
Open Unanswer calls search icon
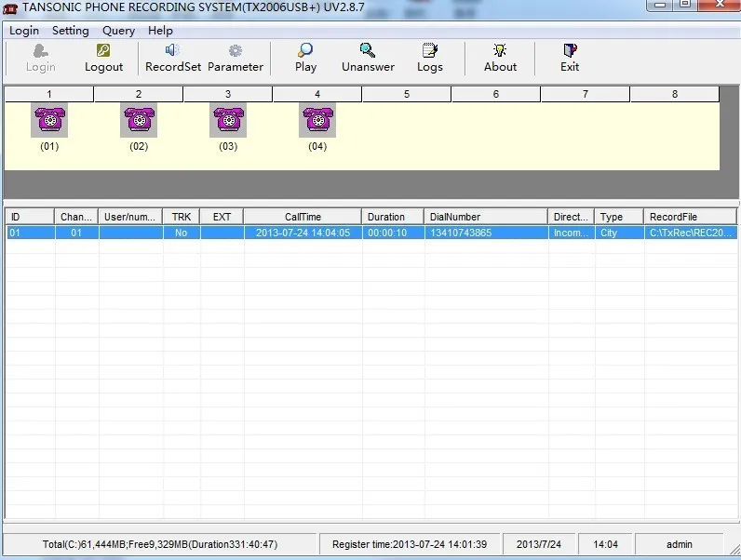[367, 50]
